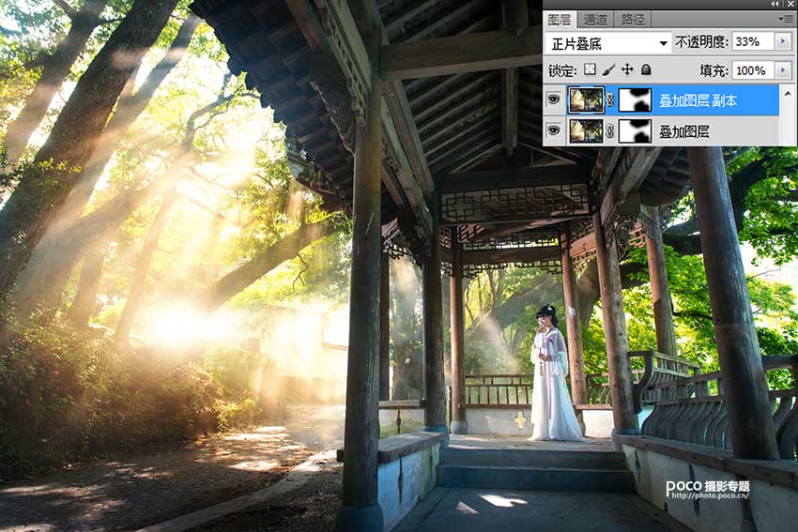
Task: Click the lock transparent pixels icon
Action: pyautogui.click(x=590, y=70)
